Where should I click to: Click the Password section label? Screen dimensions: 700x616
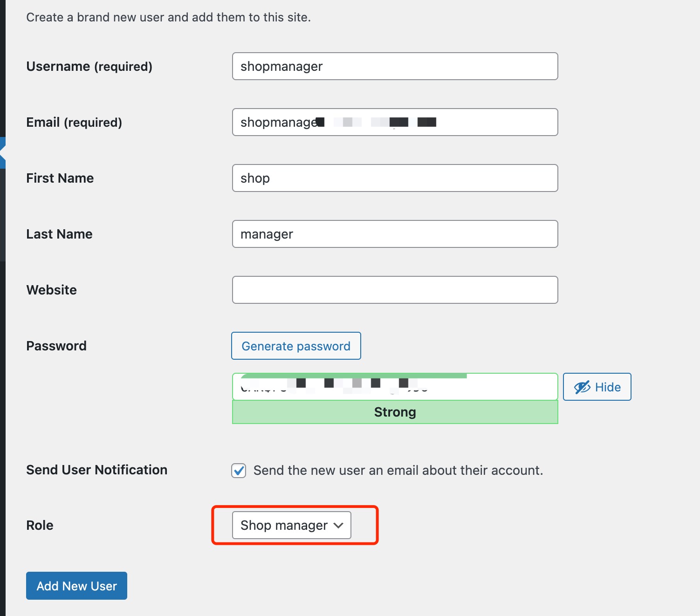(x=56, y=346)
